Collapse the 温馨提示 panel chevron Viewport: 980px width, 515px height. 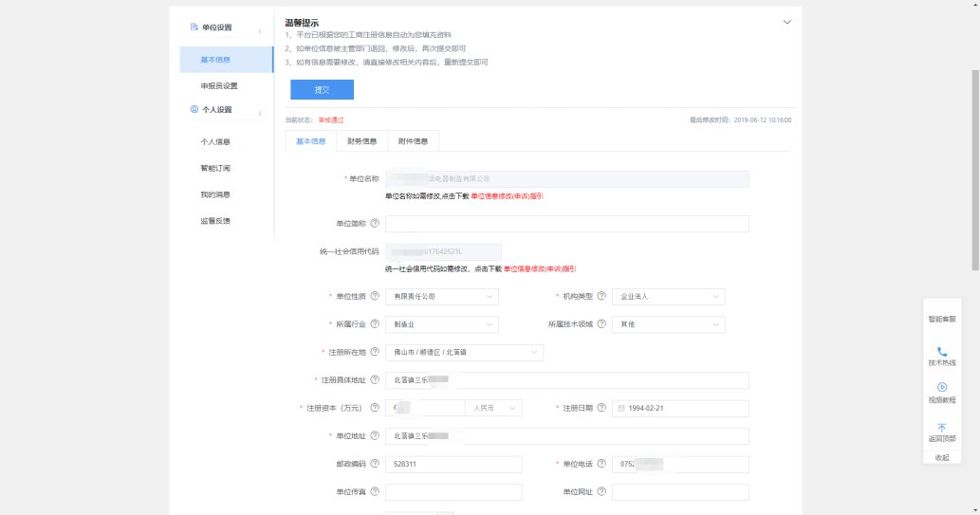(x=786, y=22)
